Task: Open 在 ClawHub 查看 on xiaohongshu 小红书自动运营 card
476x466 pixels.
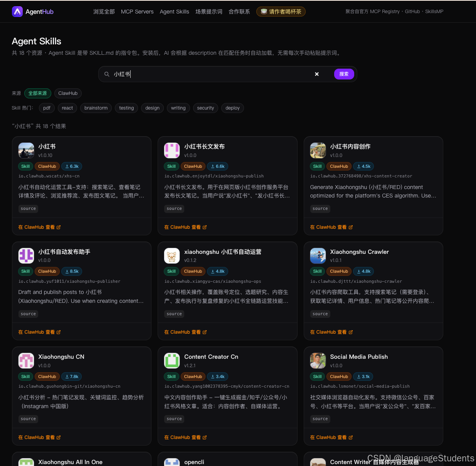Action: click(185, 332)
